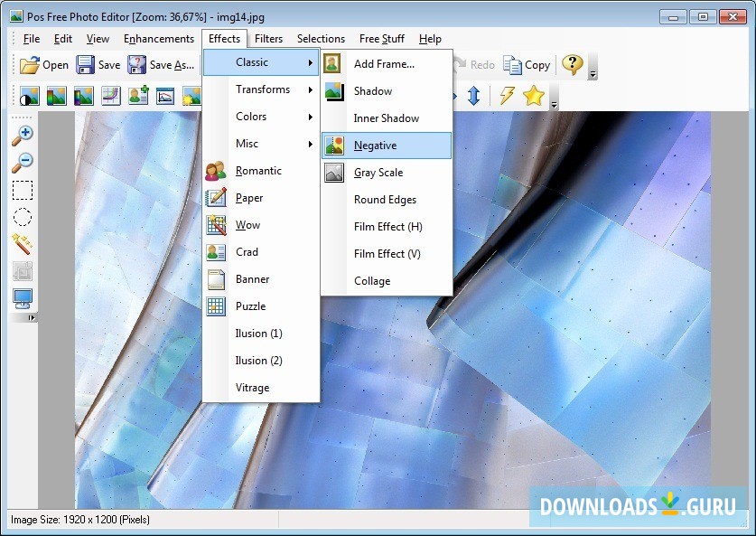
Task: Open the first toolbar's options dropdown arrow
Action: [x=593, y=74]
